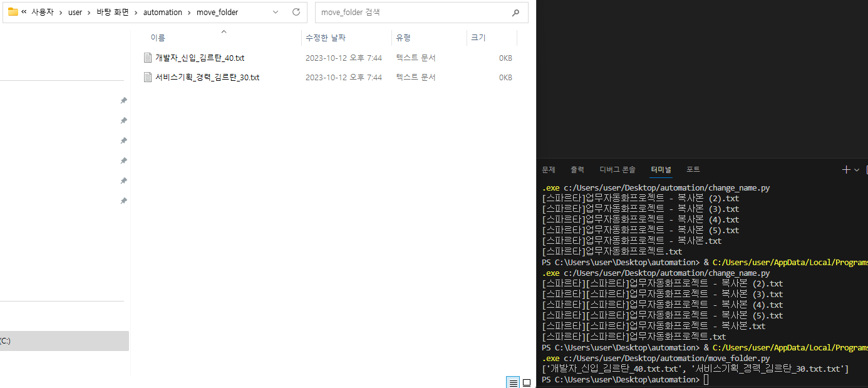The height and width of the screenshot is (388, 868).
Task: Open the address bar history dropdown
Action: point(276,12)
